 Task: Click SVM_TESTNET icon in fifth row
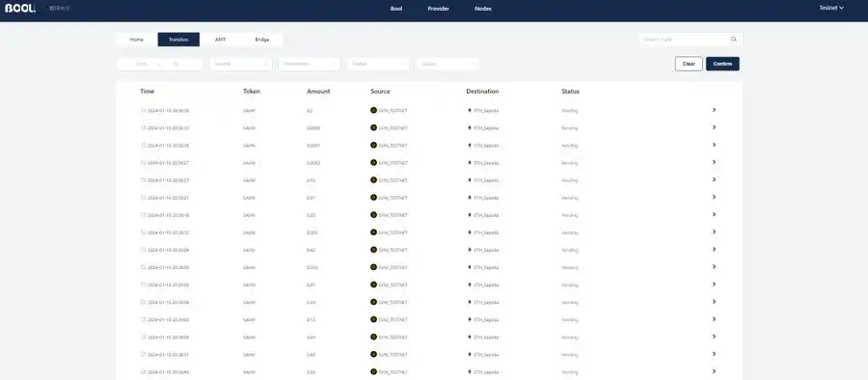click(373, 180)
